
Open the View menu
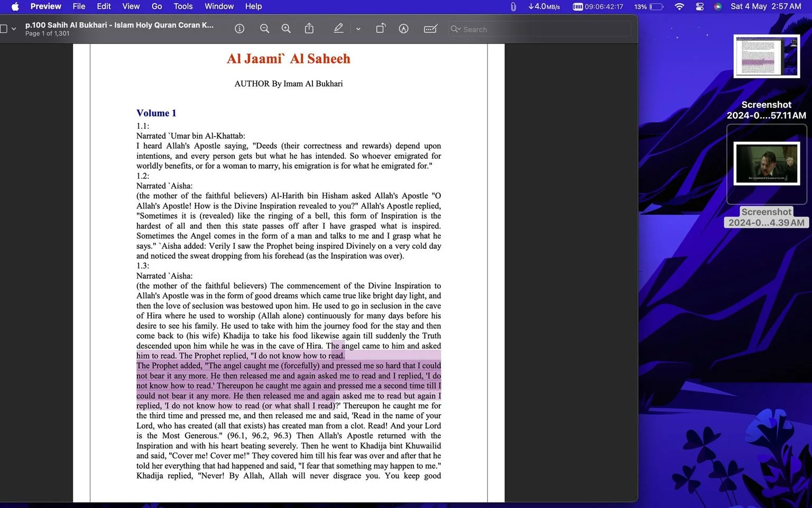[x=131, y=6]
